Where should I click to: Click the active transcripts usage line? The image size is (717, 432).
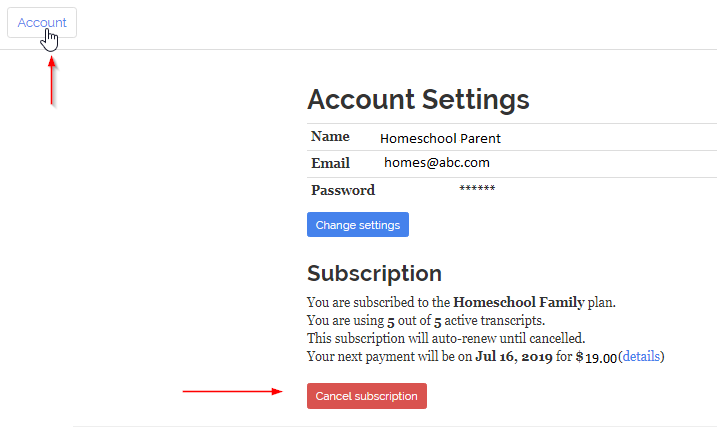[424, 320]
